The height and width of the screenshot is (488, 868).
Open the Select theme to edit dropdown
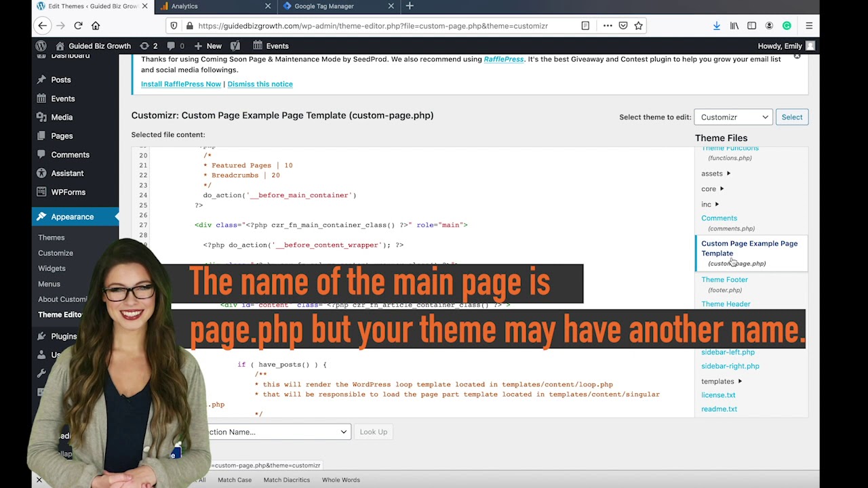(x=733, y=117)
